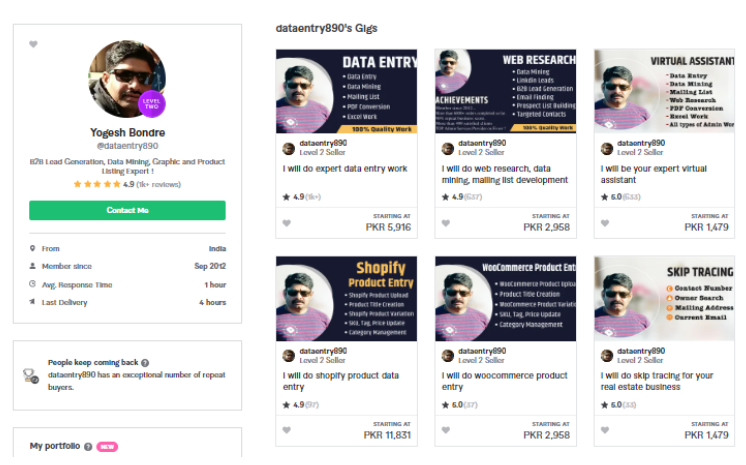Click the profile's five-star rating
The height and width of the screenshot is (465, 746).
pos(97,185)
